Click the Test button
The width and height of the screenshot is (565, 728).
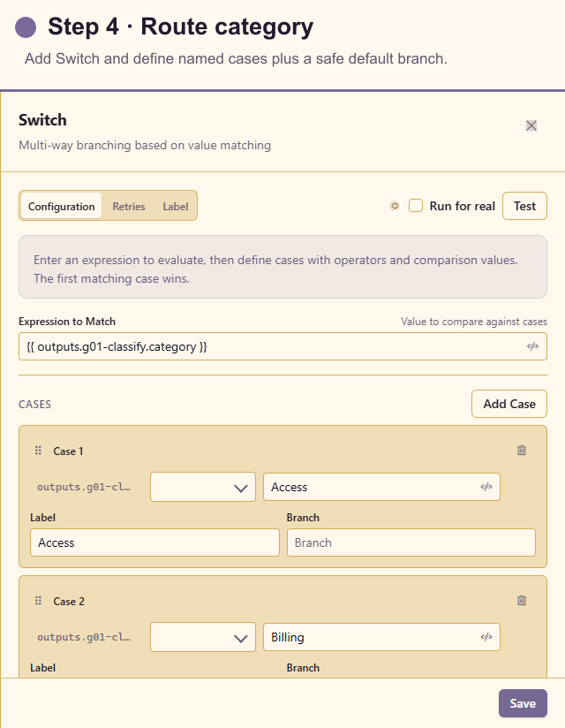pyautogui.click(x=524, y=206)
